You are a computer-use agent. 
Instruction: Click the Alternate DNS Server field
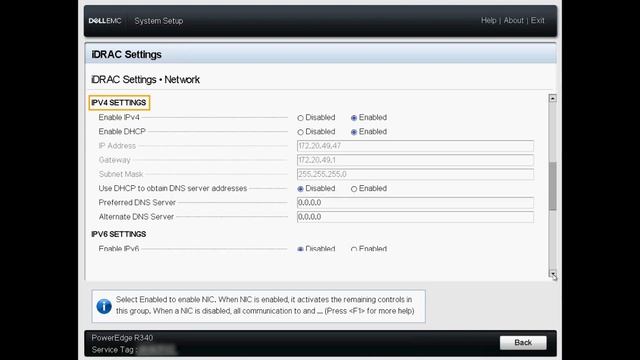(415, 217)
